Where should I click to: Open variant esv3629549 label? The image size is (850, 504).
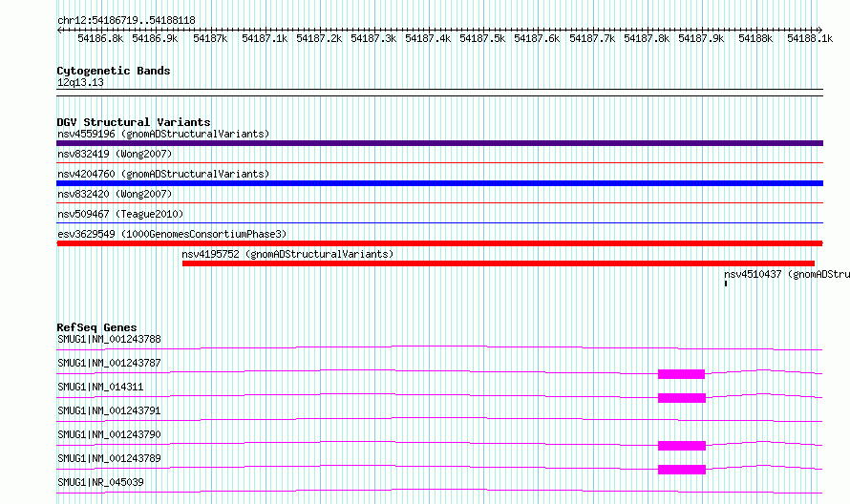click(x=172, y=234)
